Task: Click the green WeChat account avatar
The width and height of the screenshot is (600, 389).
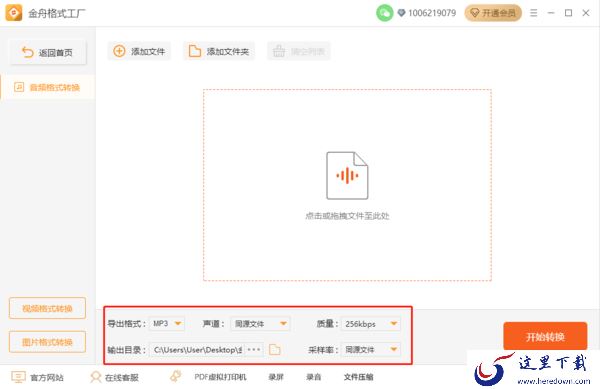Action: pos(385,13)
